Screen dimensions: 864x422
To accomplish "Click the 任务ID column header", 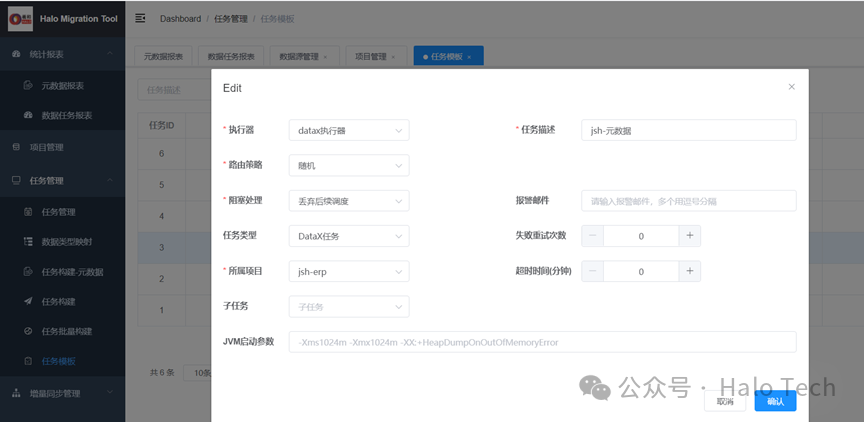I will [161, 125].
